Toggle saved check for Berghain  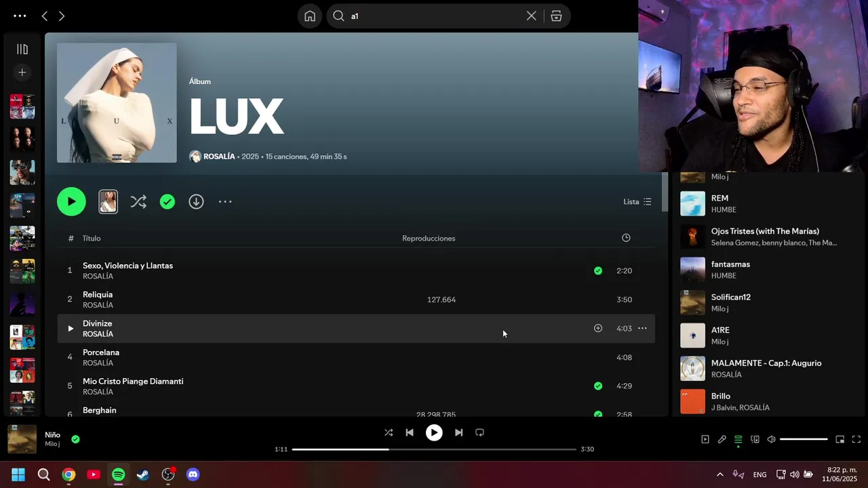click(x=598, y=413)
